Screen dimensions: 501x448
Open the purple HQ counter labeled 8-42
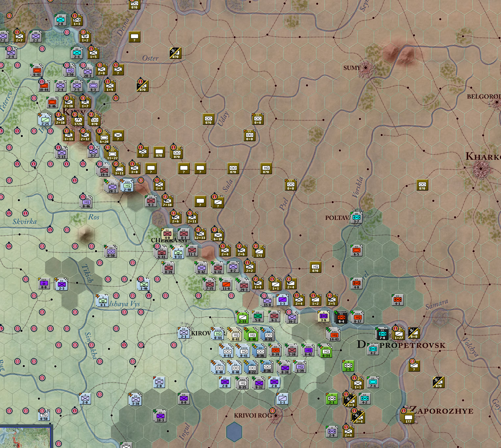(x=308, y=350)
